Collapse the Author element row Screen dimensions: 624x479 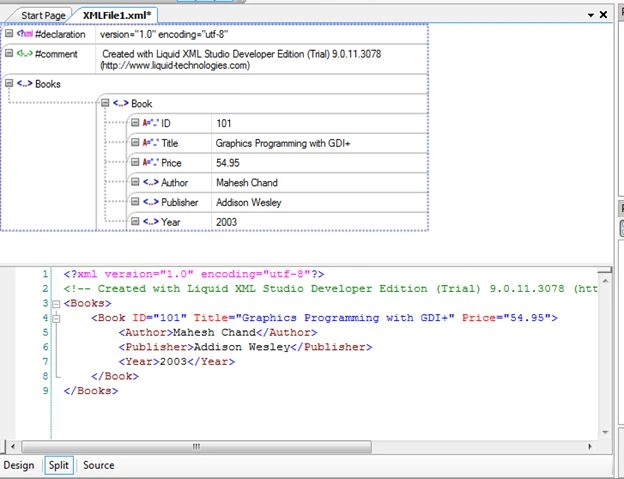click(135, 182)
